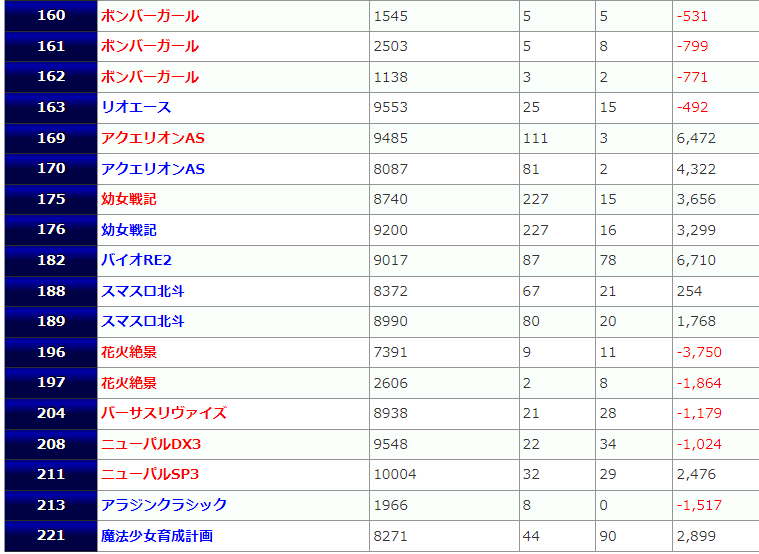This screenshot has height=554, width=759.
Task: Click the game count value 9553
Action: point(391,107)
